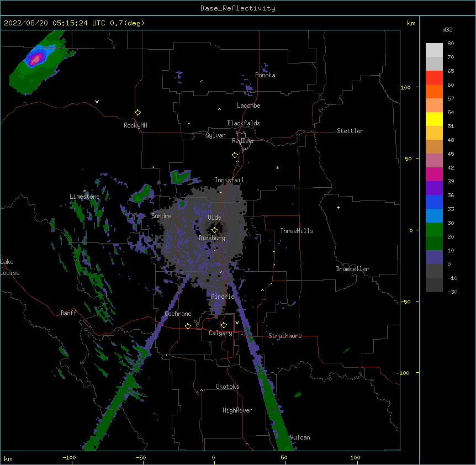Screen dimensions: 476x465
Task: Click the yellow diamond marker south of RedDeer
Action: pyautogui.click(x=235, y=155)
